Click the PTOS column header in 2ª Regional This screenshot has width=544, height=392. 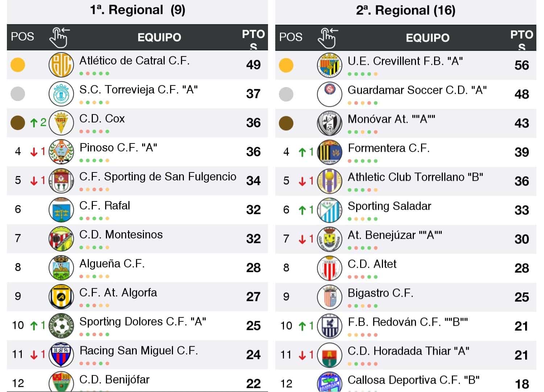click(521, 38)
